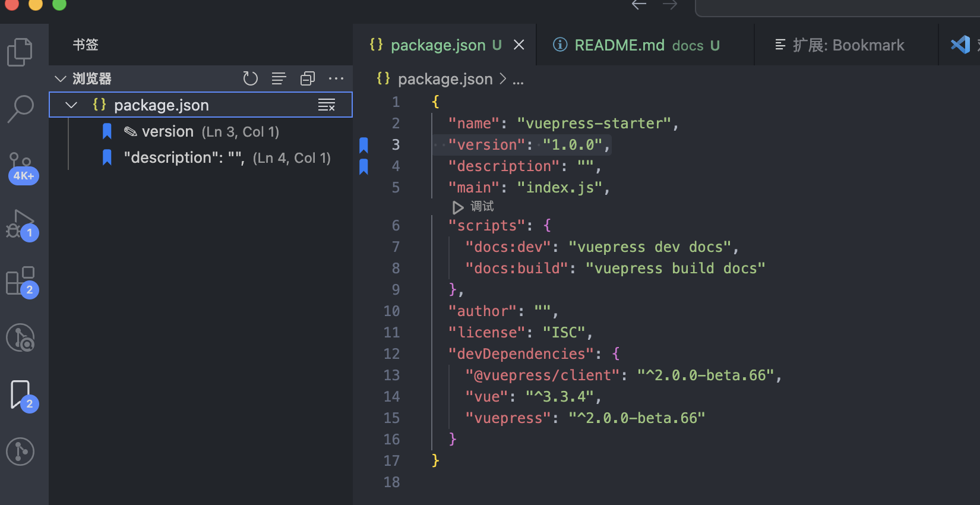Open the more actions ellipsis in bookmarks panel
The image size is (980, 505).
tap(336, 78)
